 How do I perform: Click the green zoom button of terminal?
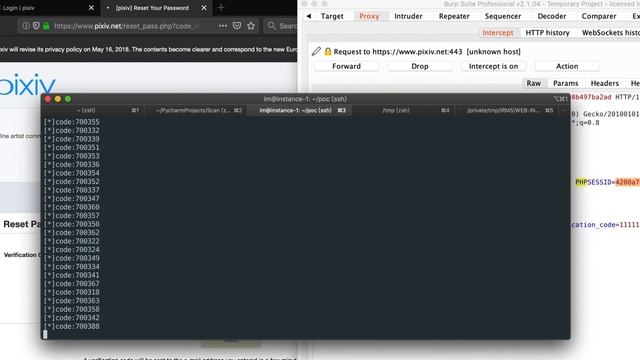[68, 99]
